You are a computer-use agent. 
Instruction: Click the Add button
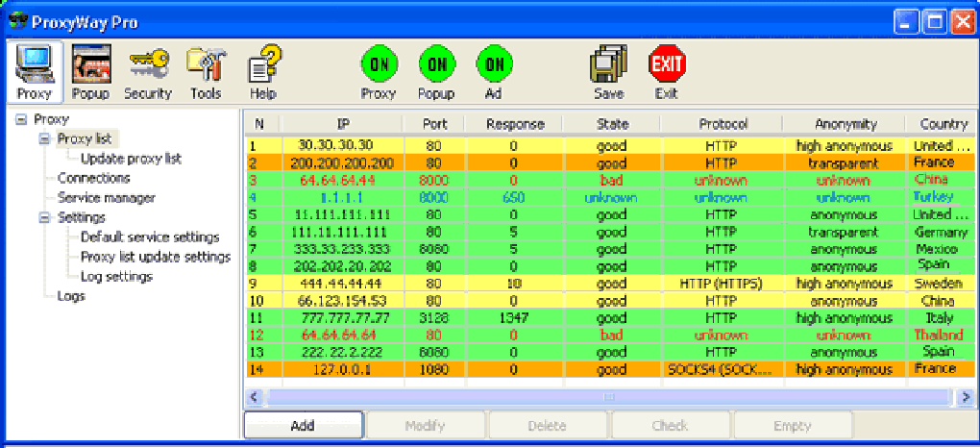pos(303,426)
